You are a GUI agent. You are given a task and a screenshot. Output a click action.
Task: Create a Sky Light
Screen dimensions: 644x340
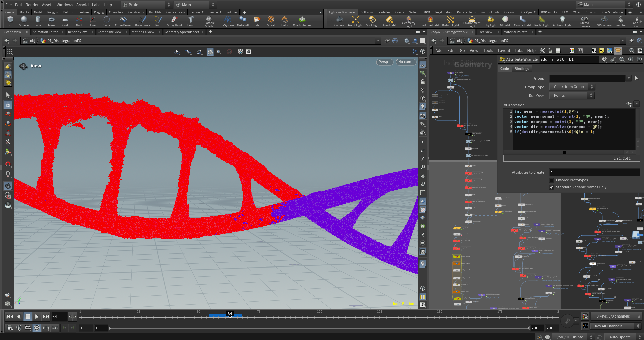point(490,21)
